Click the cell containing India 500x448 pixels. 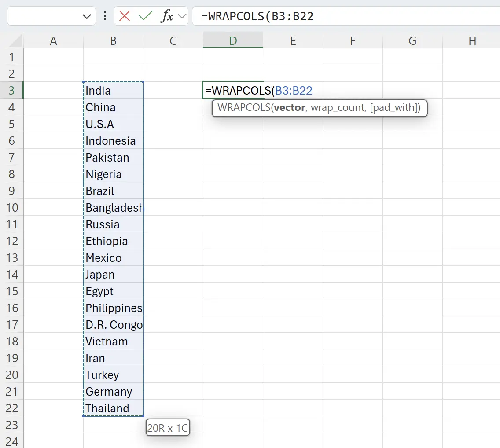click(x=113, y=90)
